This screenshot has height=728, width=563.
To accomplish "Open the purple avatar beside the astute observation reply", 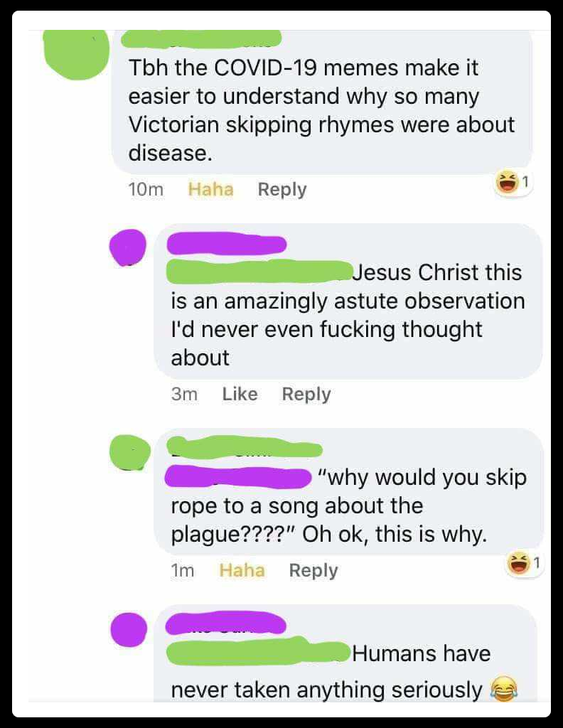I will coord(128,247).
